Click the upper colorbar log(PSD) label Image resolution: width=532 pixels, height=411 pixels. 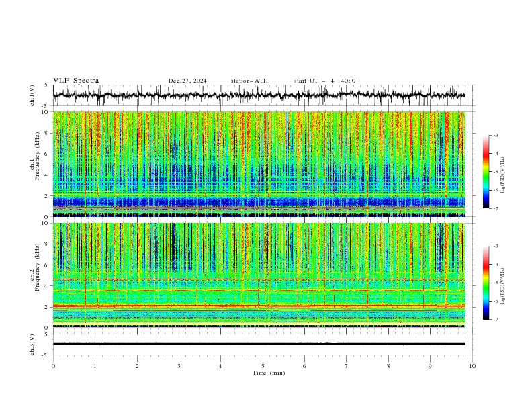(503, 175)
